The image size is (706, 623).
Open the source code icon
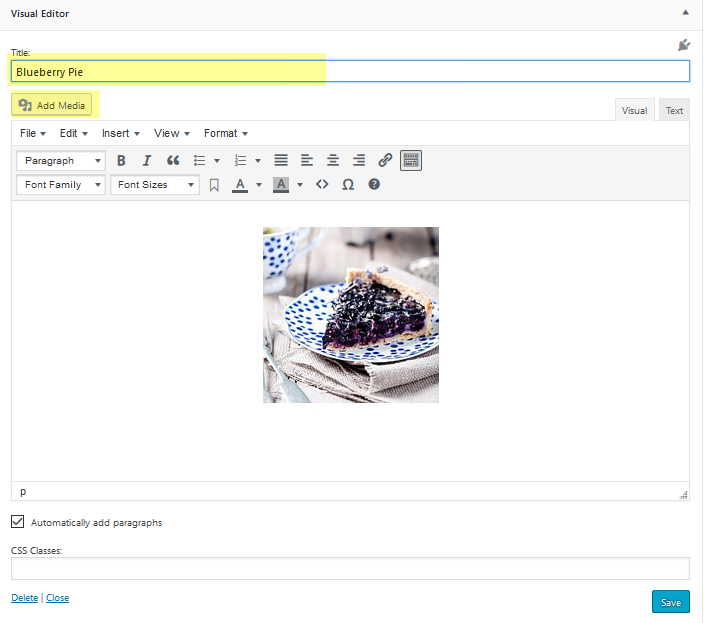(322, 185)
